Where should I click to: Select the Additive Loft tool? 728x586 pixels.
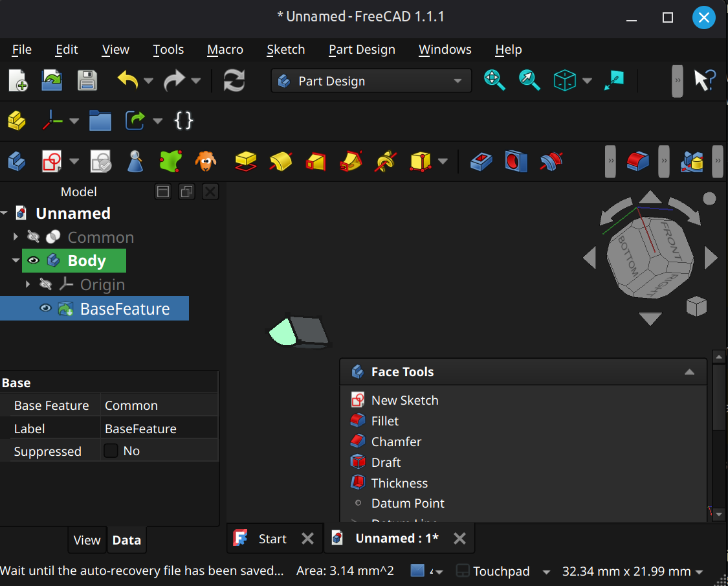tap(316, 162)
